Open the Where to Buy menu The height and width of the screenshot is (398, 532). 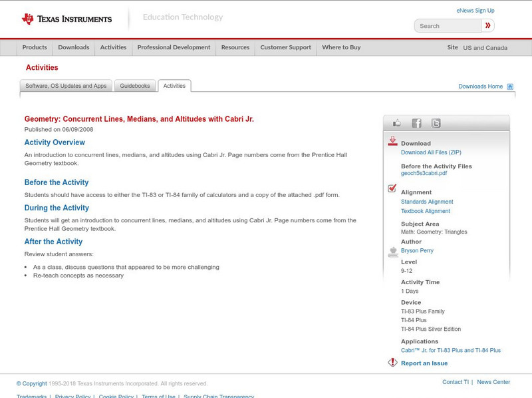pos(341,48)
